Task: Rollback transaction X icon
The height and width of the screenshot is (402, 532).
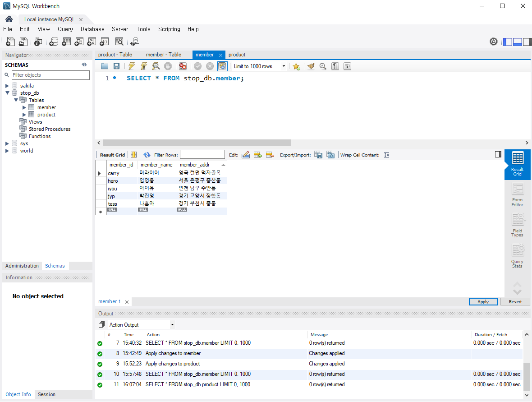Action: (210, 66)
